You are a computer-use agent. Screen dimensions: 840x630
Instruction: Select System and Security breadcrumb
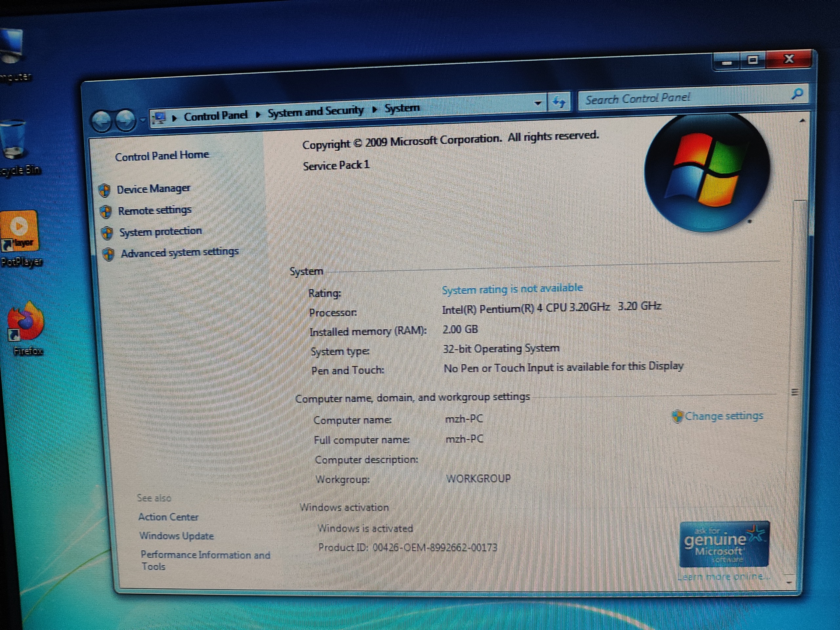[315, 111]
